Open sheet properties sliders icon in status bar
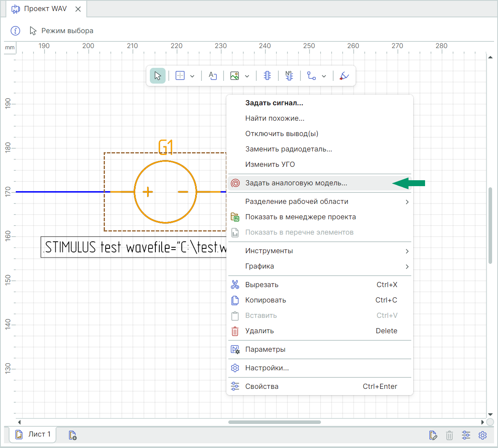 [466, 435]
